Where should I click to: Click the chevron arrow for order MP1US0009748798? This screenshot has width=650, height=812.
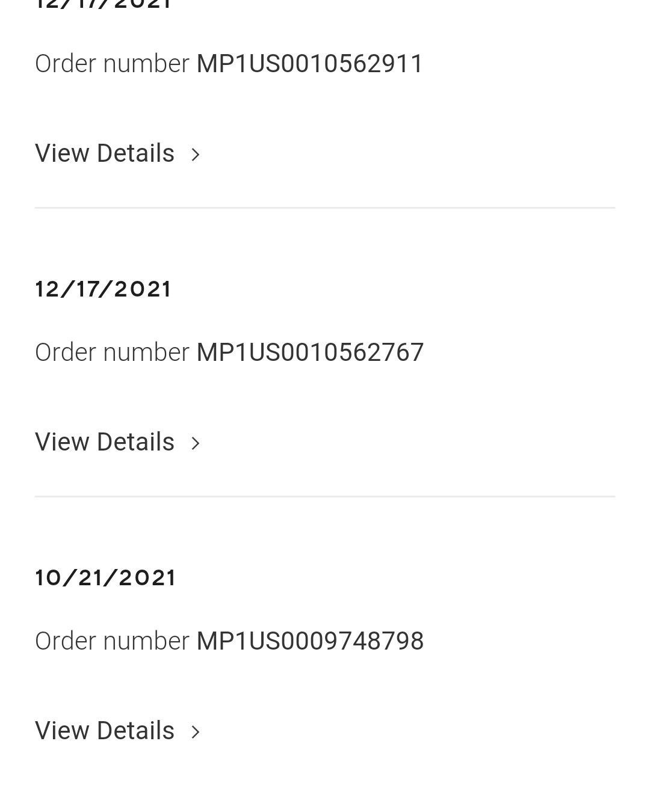point(195,732)
